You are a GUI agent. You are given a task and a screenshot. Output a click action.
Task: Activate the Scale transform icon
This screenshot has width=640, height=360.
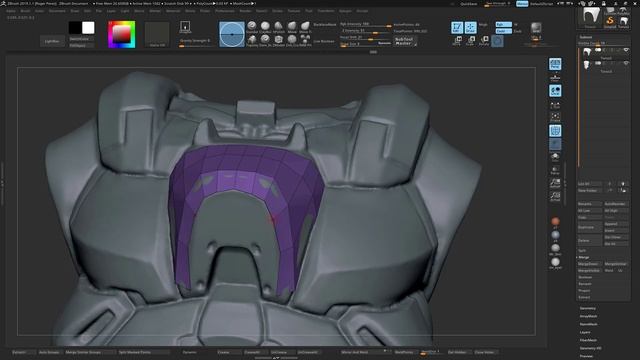[x=471, y=41]
